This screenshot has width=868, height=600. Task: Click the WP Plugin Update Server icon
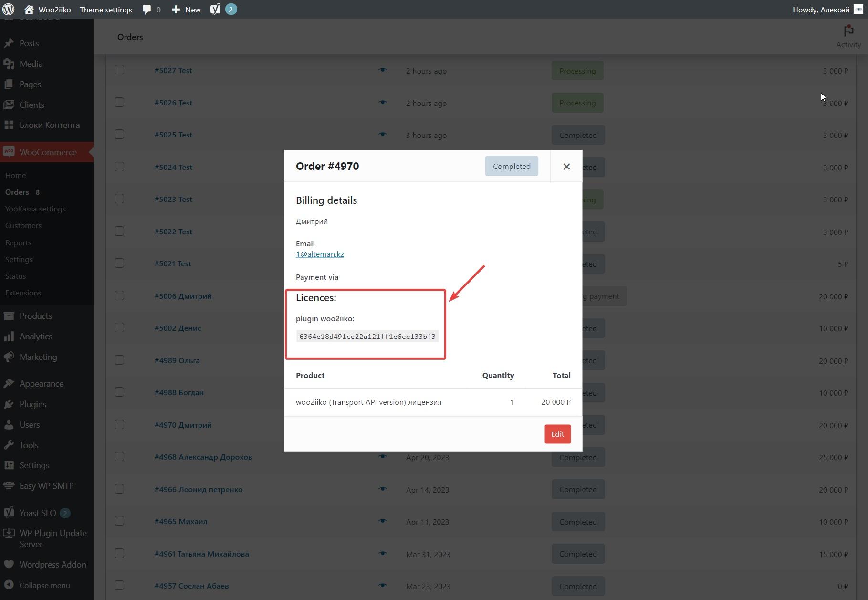[9, 534]
